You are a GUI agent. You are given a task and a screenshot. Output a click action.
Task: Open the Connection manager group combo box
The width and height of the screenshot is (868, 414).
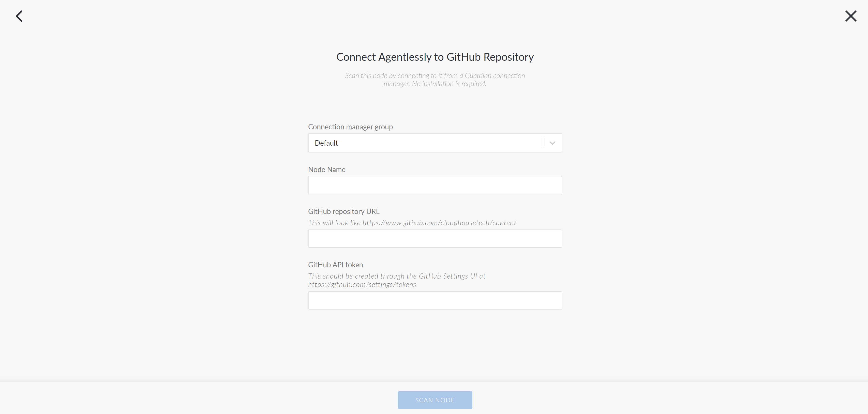point(435,143)
